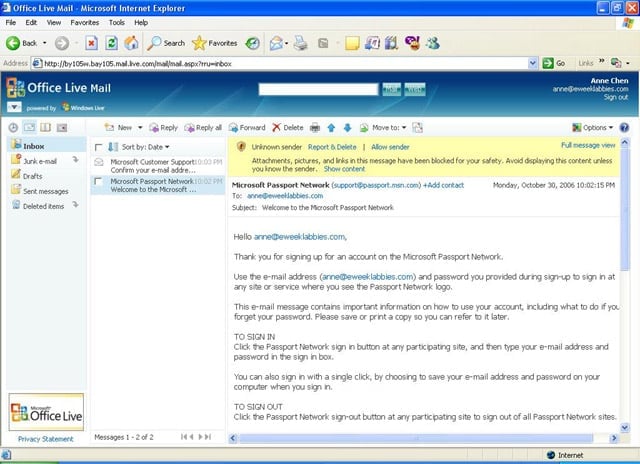Expand the Links toolbar chevron
This screenshot has height=464, width=640.
pyautogui.click(x=602, y=61)
